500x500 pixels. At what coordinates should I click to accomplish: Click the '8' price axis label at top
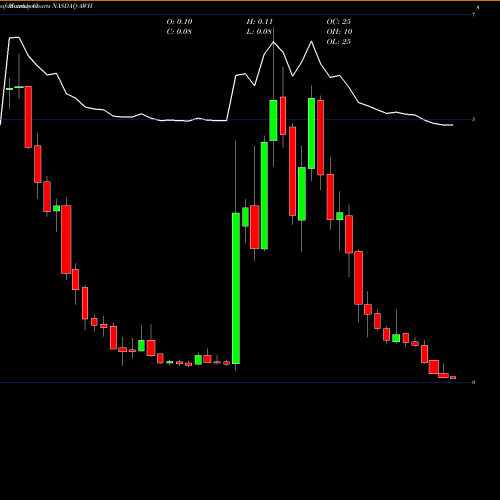(478, 8)
